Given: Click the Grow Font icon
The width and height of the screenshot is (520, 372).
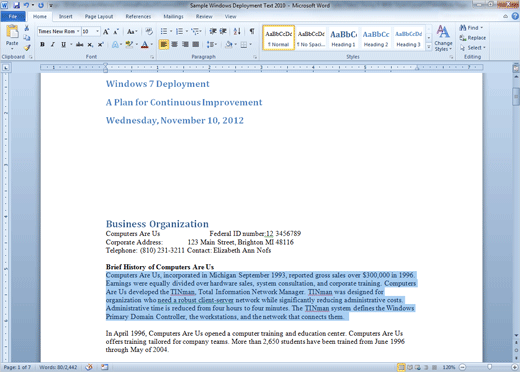Looking at the screenshot, I should pyautogui.click(x=106, y=32).
